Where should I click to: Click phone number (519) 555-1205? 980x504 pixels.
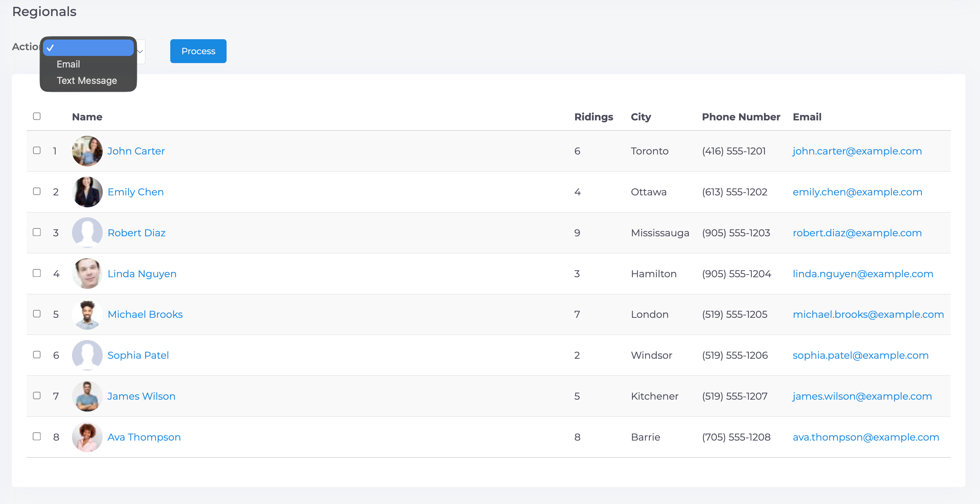pos(734,314)
